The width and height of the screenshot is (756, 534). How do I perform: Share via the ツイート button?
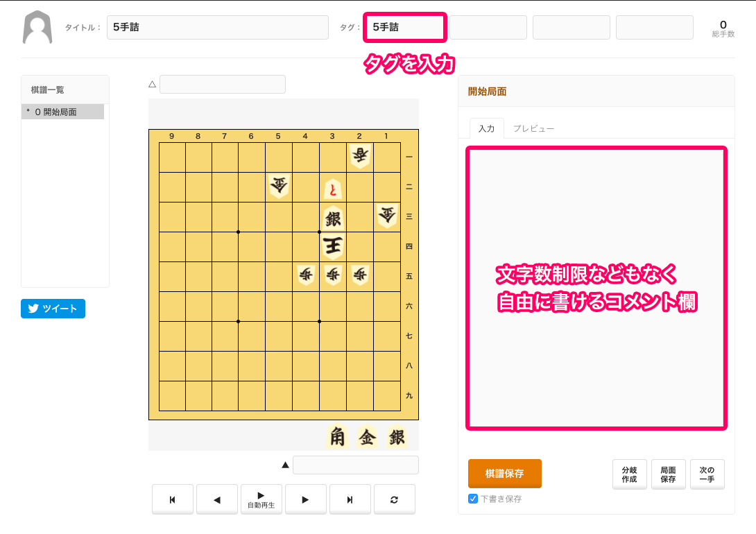(x=53, y=309)
